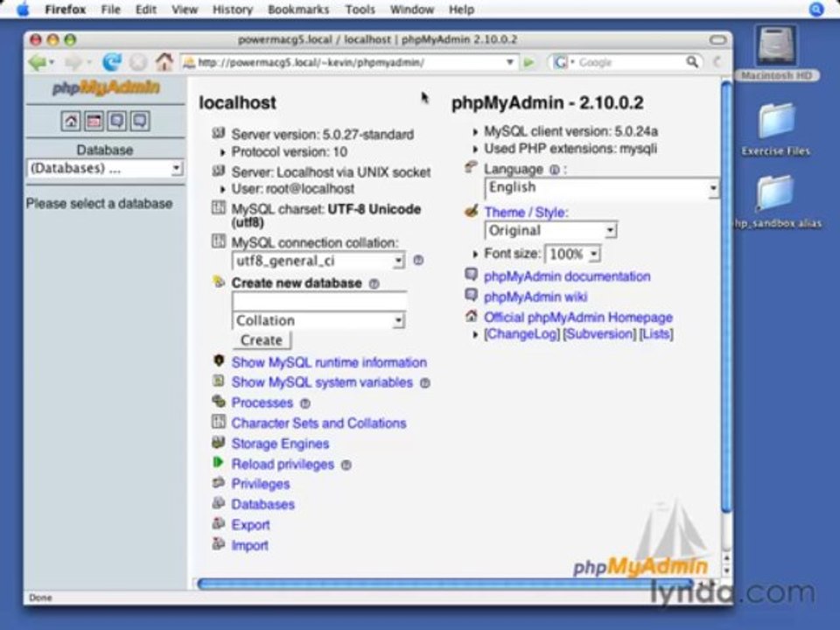840x630 pixels.
Task: Open address bar history dropdown arrow
Action: pyautogui.click(x=510, y=63)
